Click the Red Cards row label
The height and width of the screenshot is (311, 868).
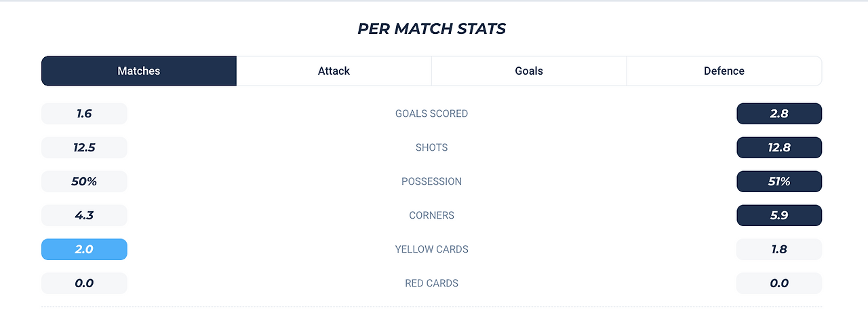431,283
